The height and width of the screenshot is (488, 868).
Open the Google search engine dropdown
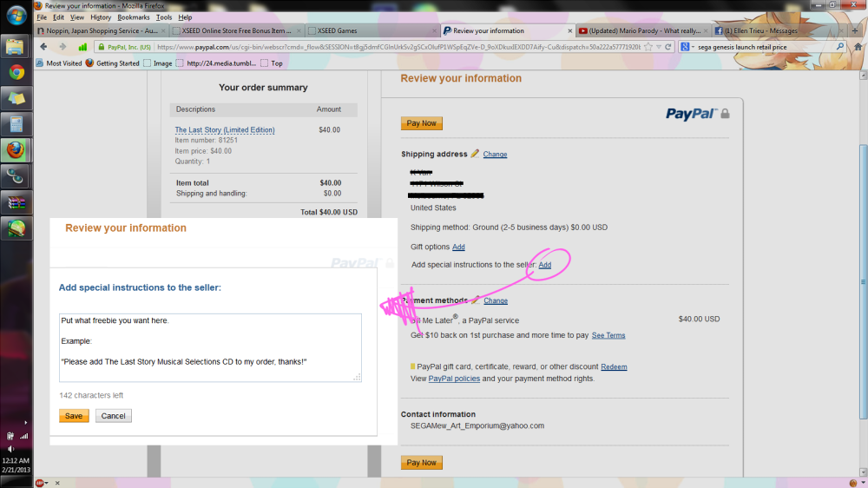coord(687,47)
